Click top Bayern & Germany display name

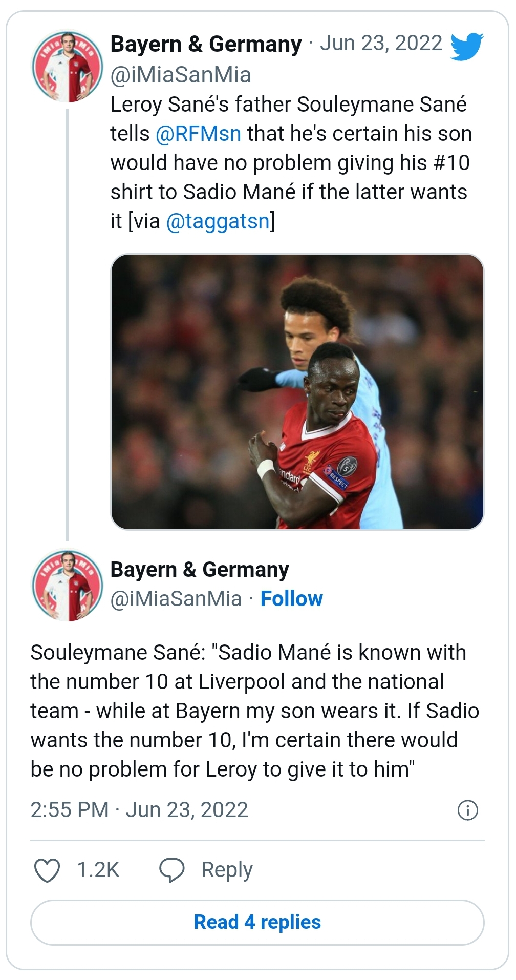pyautogui.click(x=206, y=44)
